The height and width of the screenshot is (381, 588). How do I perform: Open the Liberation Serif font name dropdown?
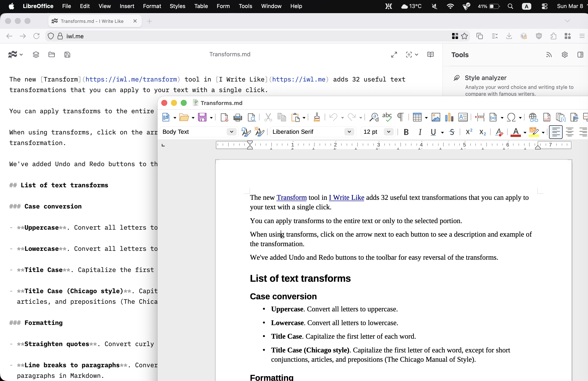coord(349,132)
